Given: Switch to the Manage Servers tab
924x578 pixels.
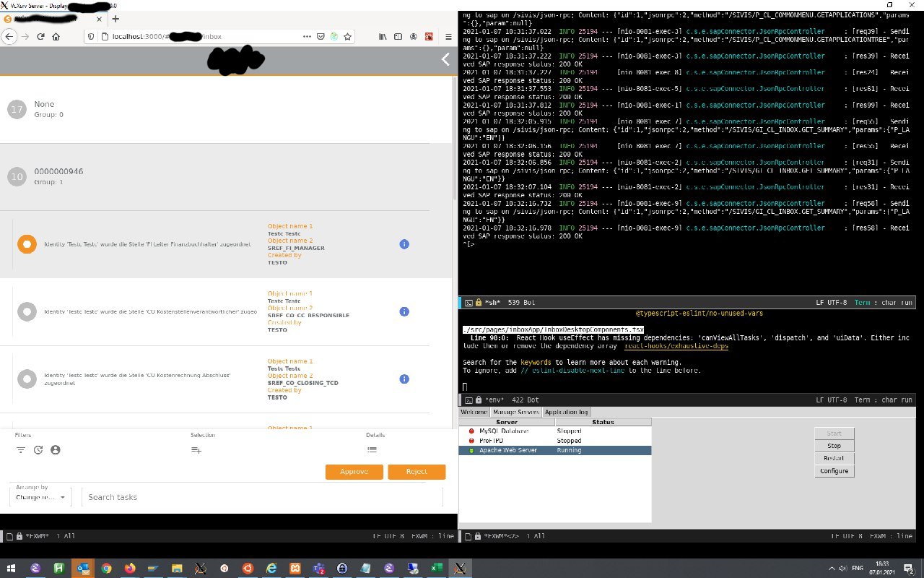Looking at the screenshot, I should (x=516, y=412).
